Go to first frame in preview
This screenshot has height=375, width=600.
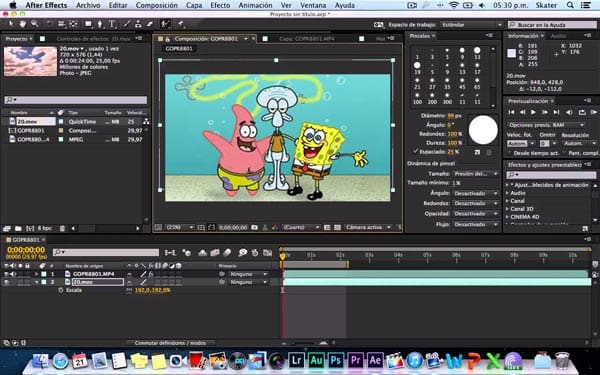[511, 112]
